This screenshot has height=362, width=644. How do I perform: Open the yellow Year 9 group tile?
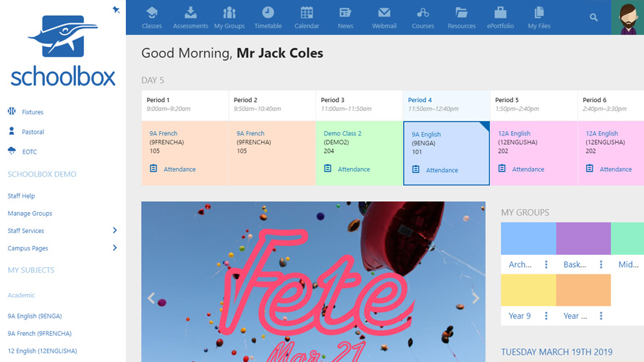528,290
